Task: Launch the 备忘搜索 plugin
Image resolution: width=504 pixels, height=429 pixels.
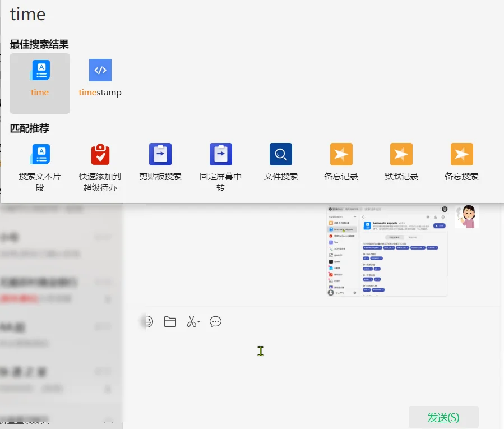Action: pos(461,160)
